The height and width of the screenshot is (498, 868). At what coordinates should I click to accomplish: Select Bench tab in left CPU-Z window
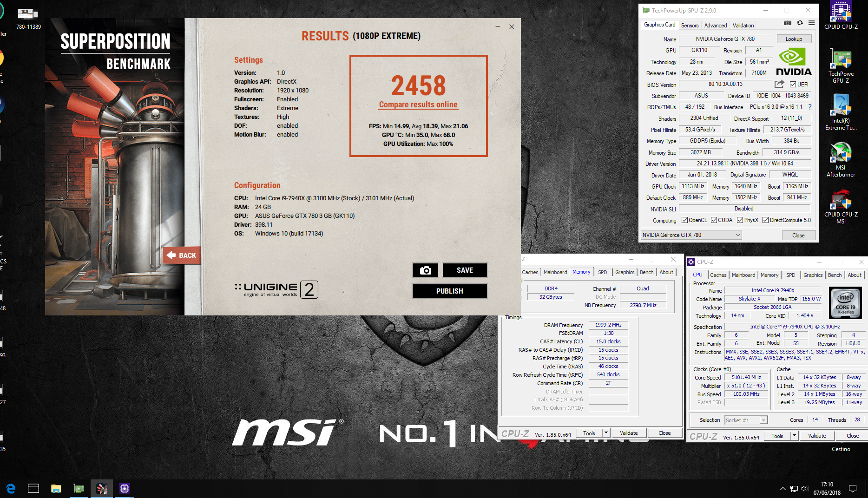(x=646, y=272)
